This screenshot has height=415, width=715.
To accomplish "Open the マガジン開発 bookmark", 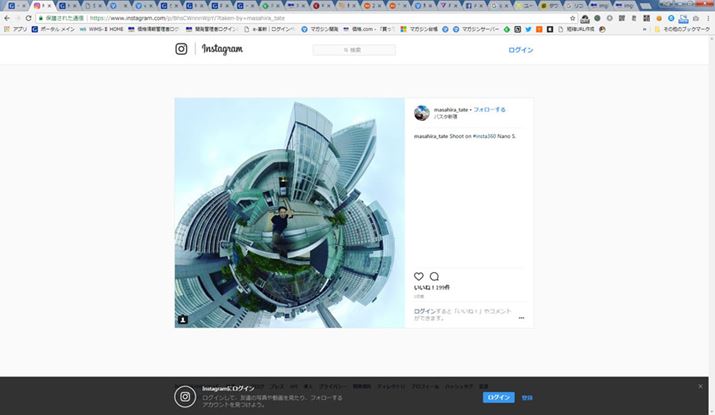I will (x=320, y=29).
